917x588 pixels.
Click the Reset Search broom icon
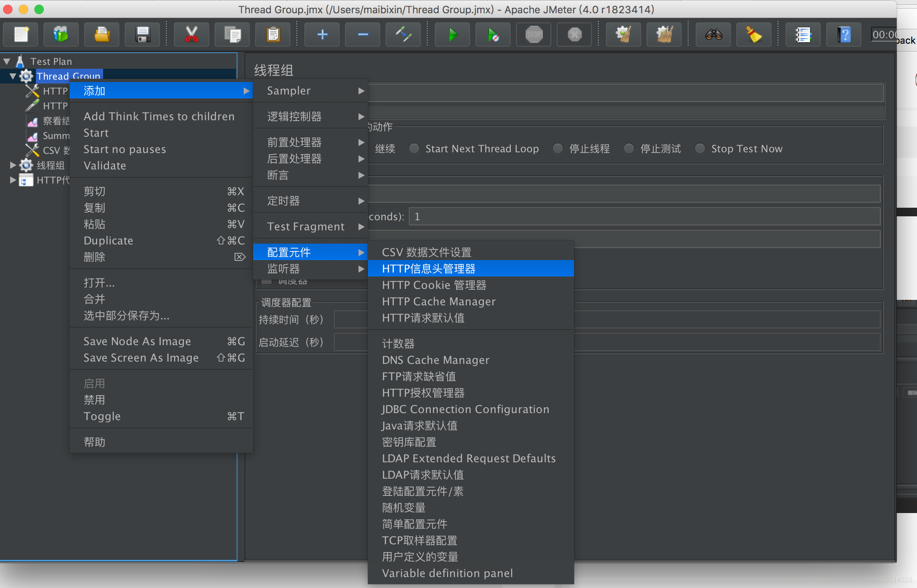pyautogui.click(x=754, y=35)
